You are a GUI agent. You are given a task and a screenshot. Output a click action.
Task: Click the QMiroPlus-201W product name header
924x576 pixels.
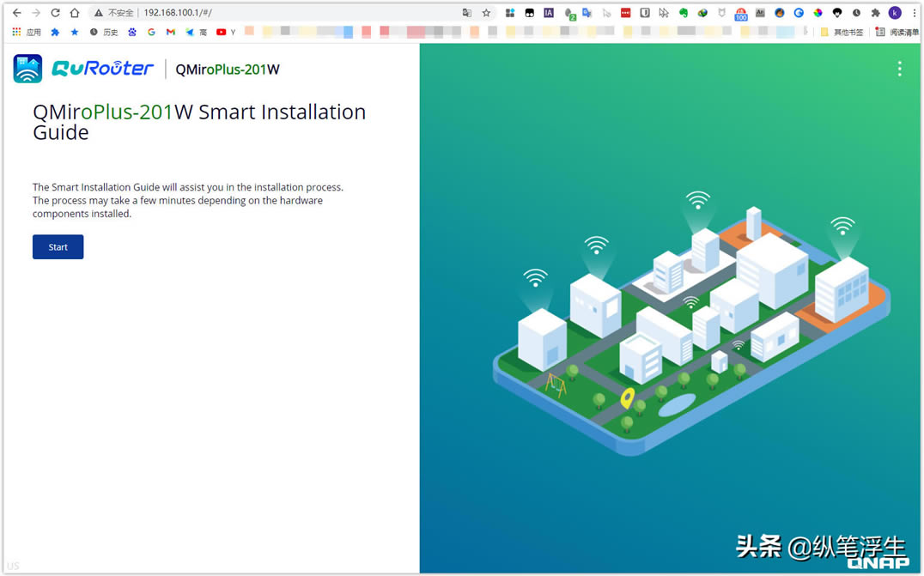(228, 70)
